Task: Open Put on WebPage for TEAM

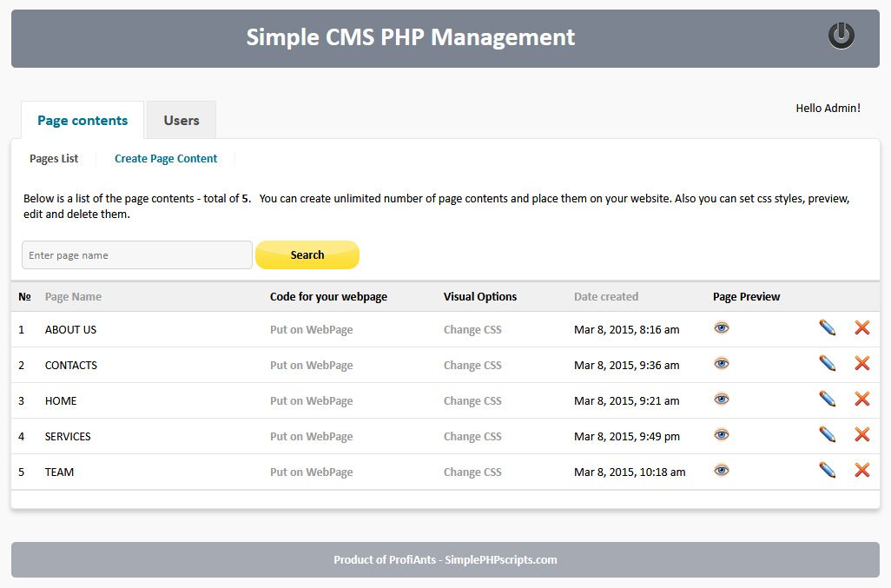Action: [x=312, y=472]
